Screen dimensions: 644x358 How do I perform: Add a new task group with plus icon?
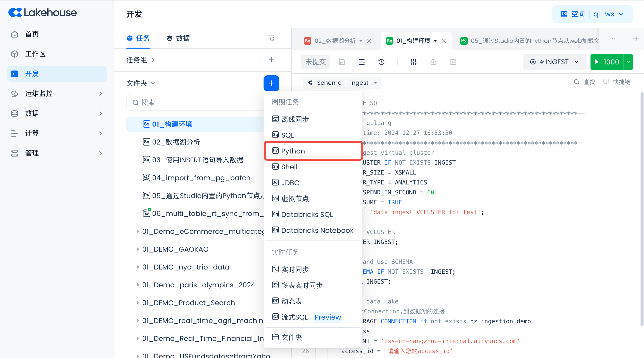pos(271,60)
